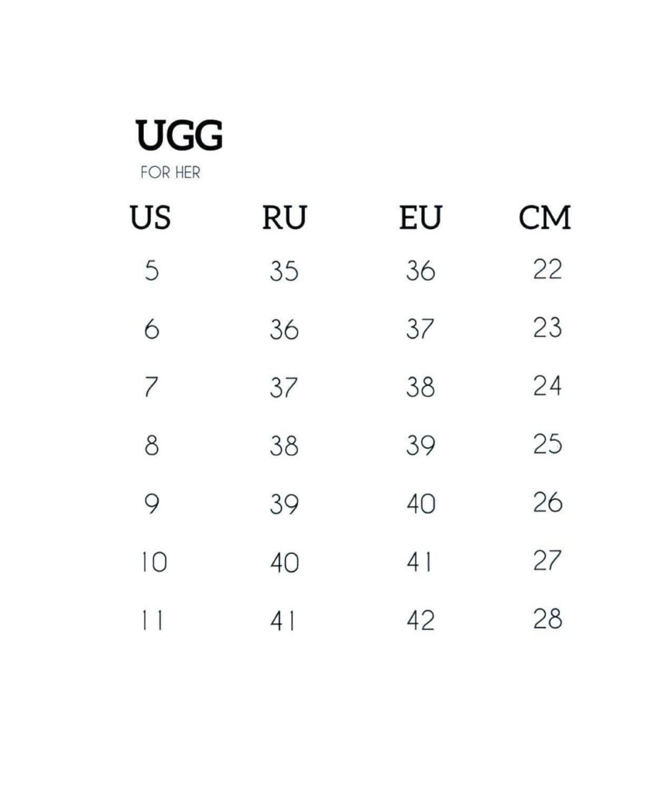
Task: Click the EU column header
Action: (x=420, y=218)
